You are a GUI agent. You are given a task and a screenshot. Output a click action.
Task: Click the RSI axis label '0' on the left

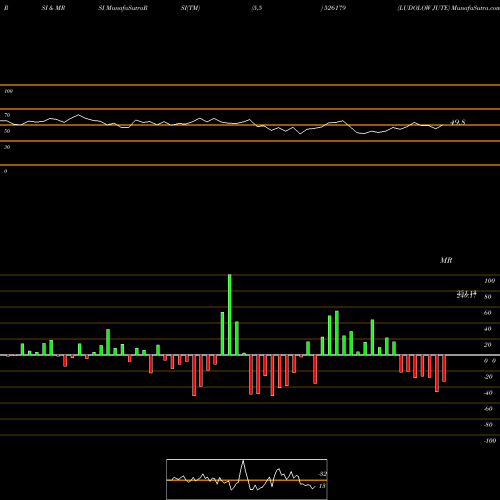(x=5, y=171)
